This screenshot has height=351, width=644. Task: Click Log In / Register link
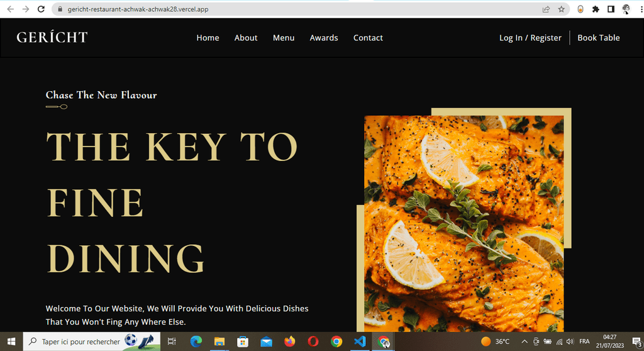[x=530, y=38]
